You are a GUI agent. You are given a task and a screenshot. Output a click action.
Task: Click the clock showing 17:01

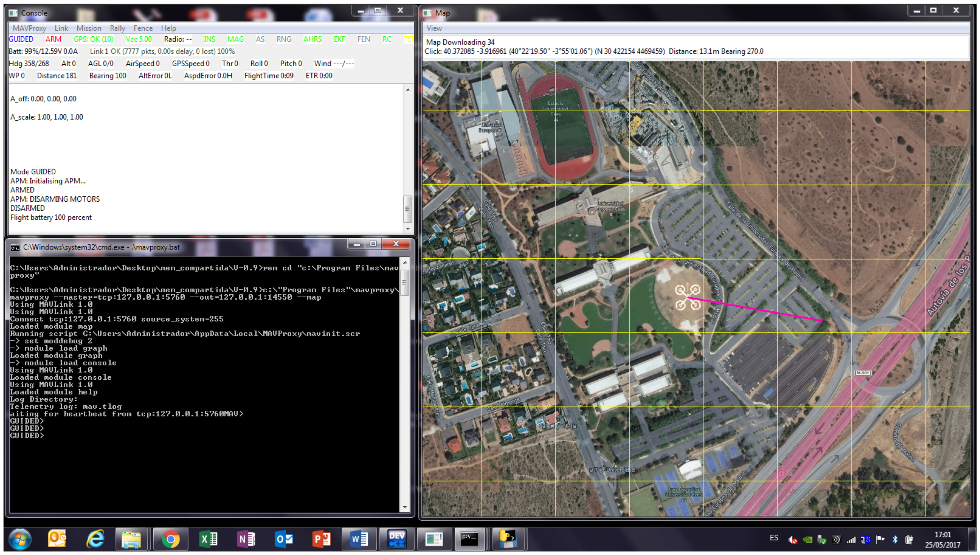[942, 535]
